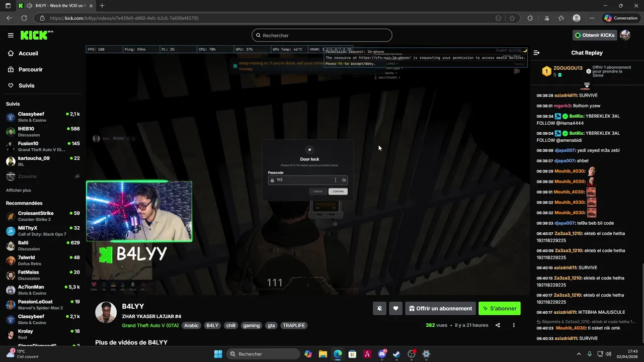
Task: Open Suivis following page
Action: coord(26,85)
